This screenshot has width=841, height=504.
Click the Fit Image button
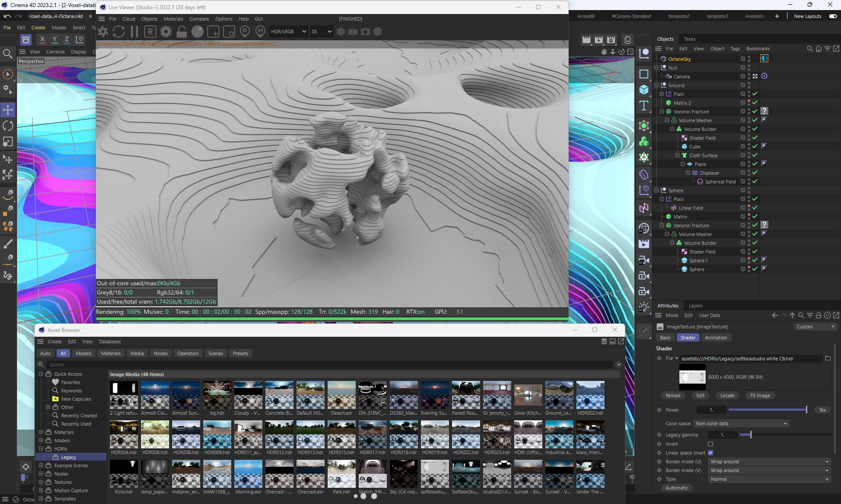(760, 395)
